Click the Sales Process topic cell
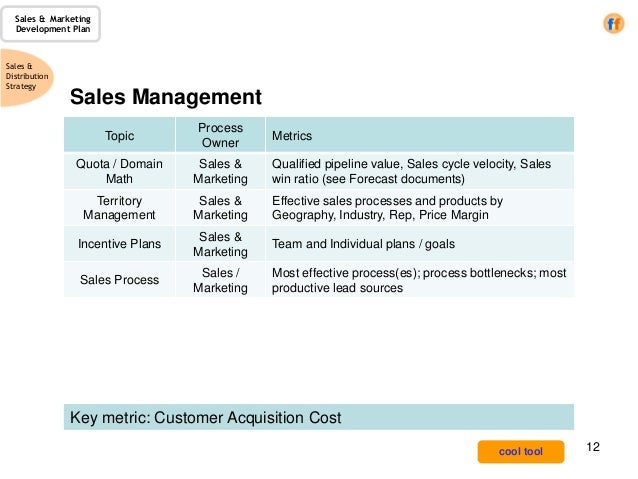The height and width of the screenshot is (479, 638). coord(119,280)
